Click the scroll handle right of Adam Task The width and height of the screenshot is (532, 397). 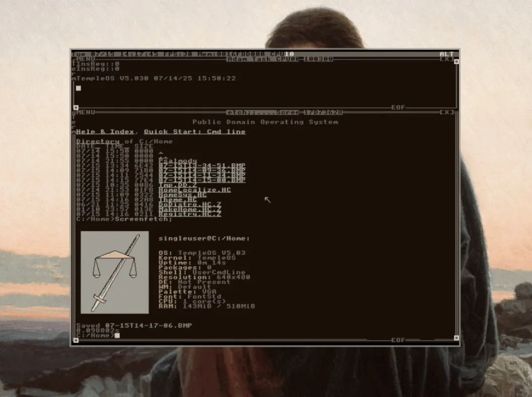pos(456,62)
